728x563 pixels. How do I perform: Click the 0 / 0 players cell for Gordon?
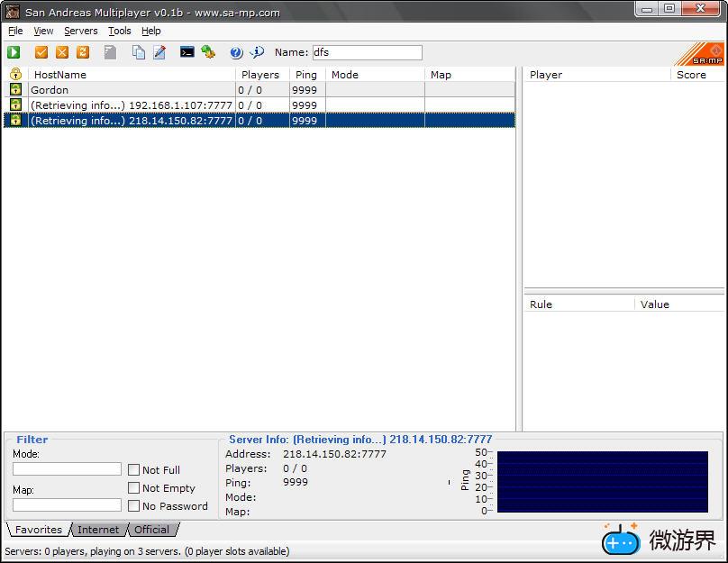pyautogui.click(x=263, y=89)
